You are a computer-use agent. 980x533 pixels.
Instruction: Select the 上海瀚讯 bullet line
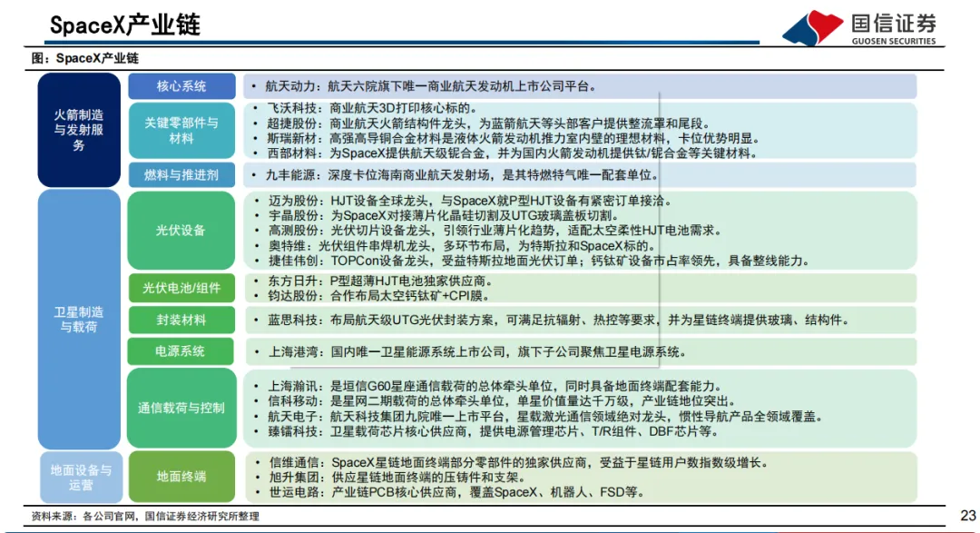[x=489, y=387]
